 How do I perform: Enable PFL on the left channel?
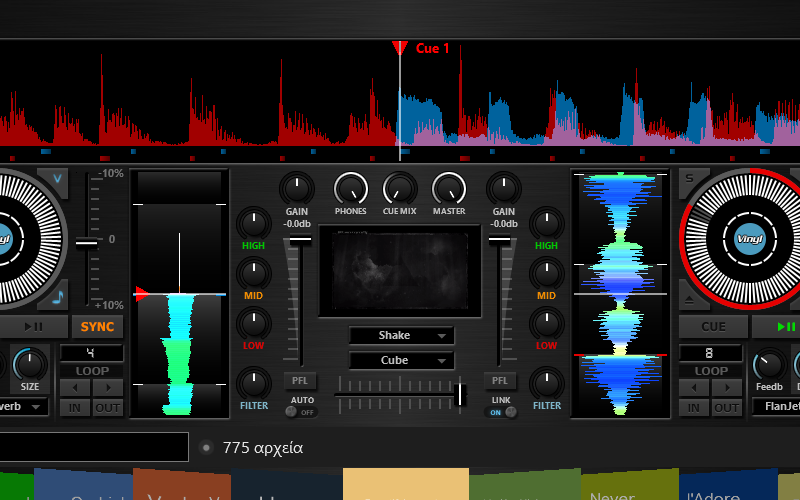[299, 381]
